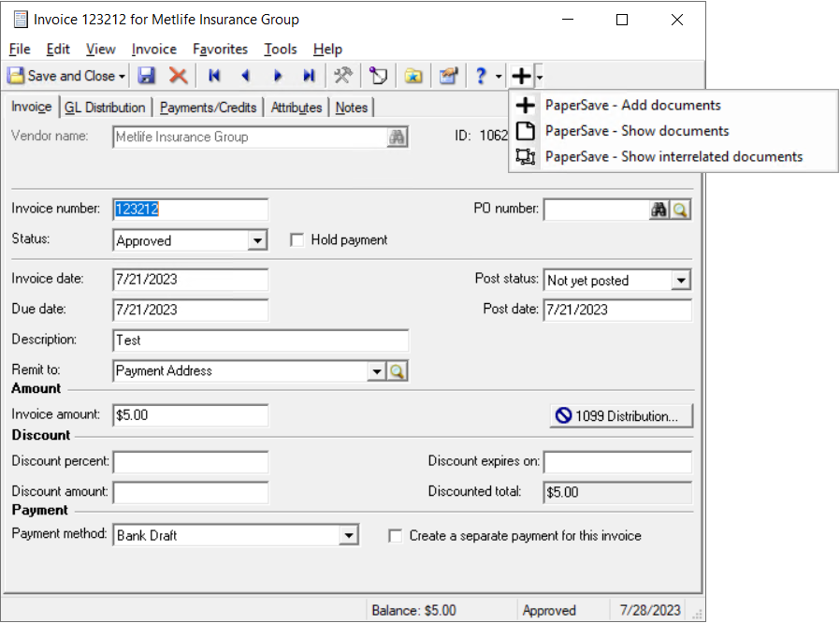Click the Save and Close button
The image size is (840, 623).
[62, 76]
